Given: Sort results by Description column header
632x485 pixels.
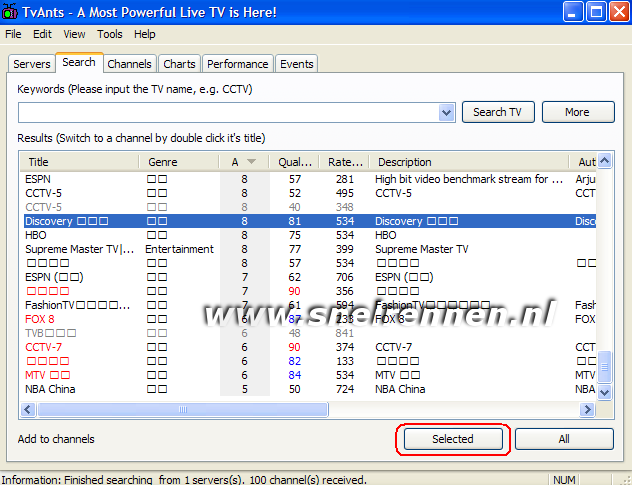Looking at the screenshot, I should point(469,162).
